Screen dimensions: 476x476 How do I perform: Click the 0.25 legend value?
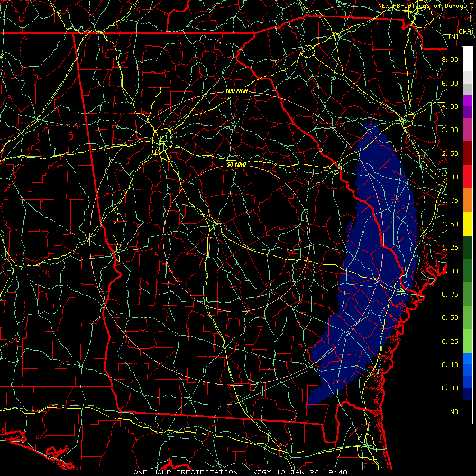click(x=450, y=342)
